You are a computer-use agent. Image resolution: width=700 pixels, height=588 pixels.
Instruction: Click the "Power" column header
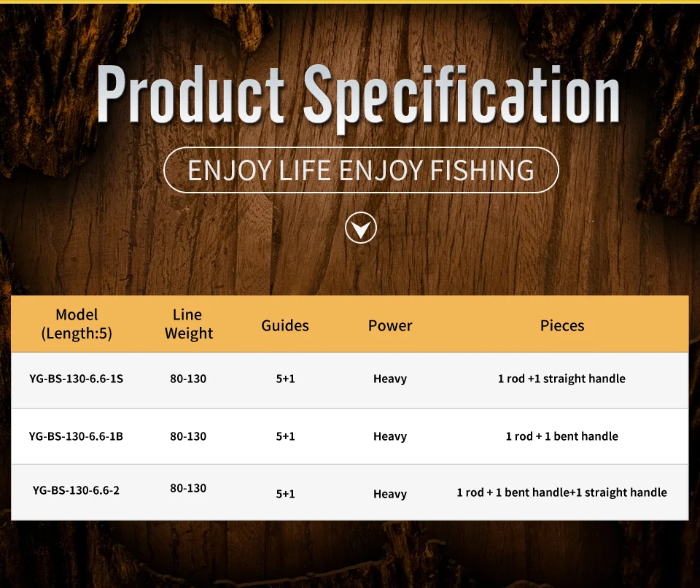pos(390,325)
